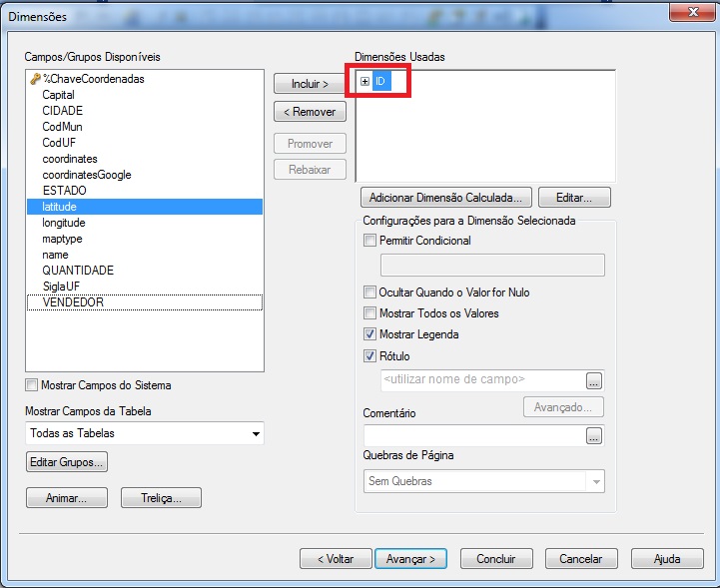Click Adicionar Dimensão Calculada button

click(x=445, y=198)
